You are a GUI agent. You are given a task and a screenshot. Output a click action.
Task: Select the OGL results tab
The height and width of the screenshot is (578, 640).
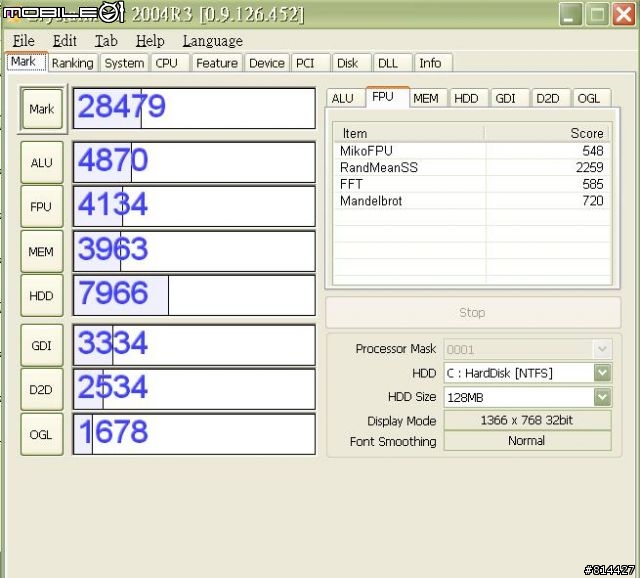coord(588,98)
